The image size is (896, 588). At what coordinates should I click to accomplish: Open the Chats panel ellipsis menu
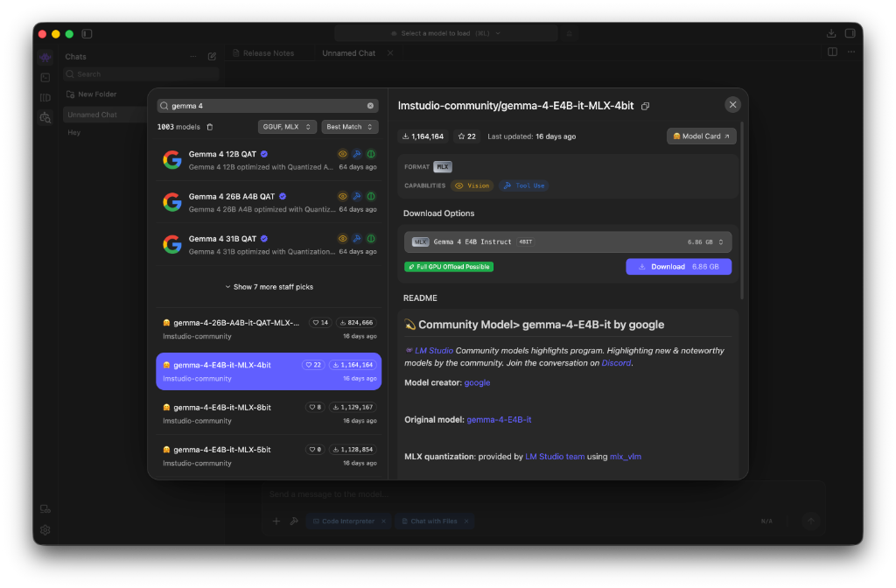tap(193, 57)
